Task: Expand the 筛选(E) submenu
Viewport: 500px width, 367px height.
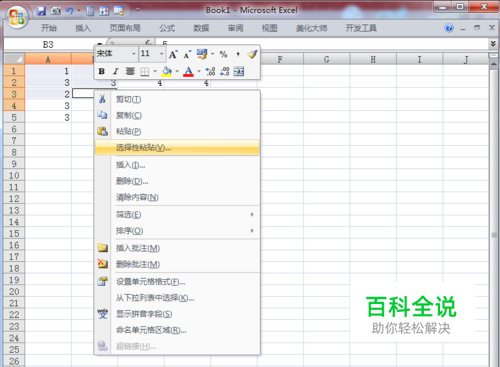Action: coord(177,215)
